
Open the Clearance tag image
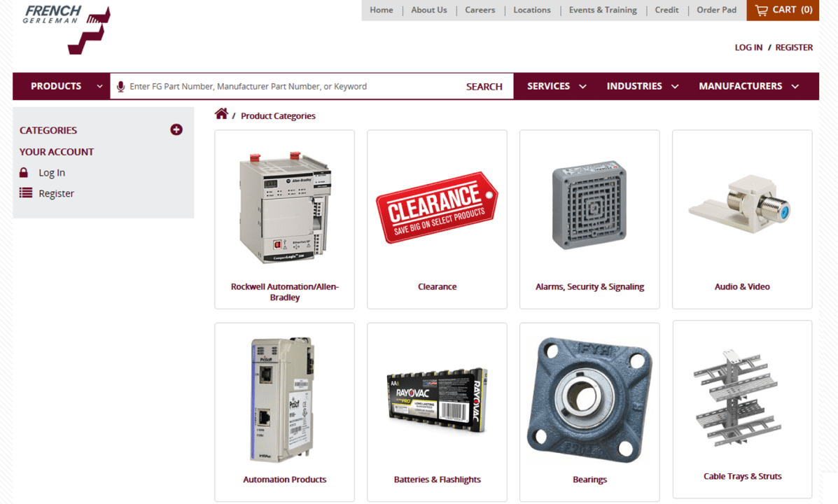(437, 207)
